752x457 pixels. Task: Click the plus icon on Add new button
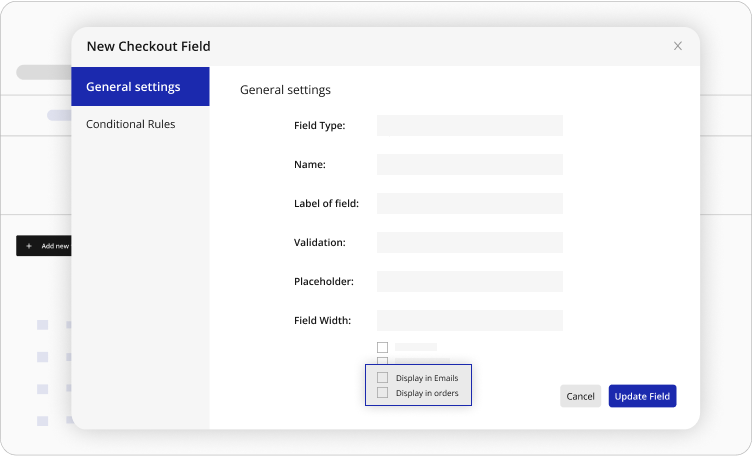(x=29, y=246)
